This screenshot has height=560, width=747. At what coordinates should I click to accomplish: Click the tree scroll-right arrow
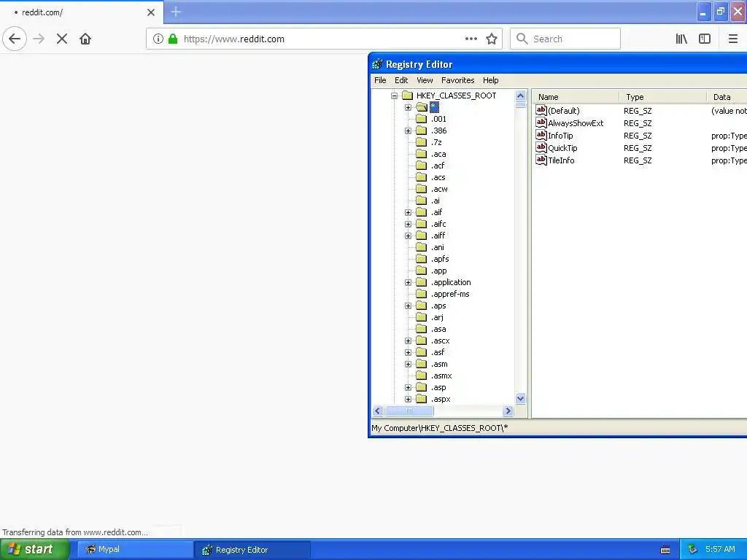point(508,411)
